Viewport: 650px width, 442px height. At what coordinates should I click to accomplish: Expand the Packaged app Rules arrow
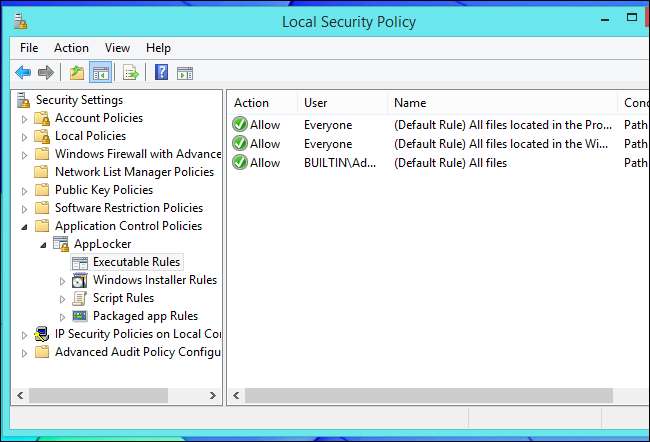pos(62,317)
